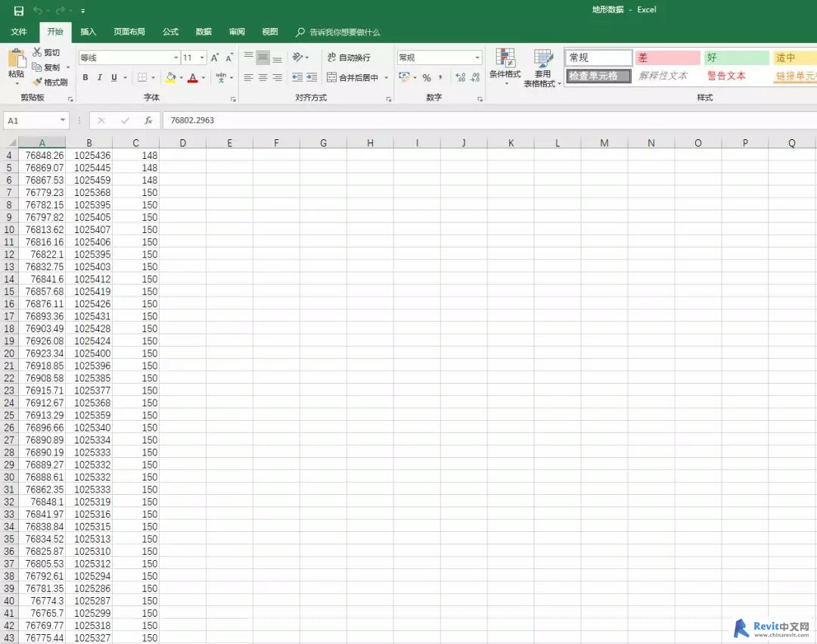Viewport: 817px width, 644px height.
Task: Click the increase decimal places icon
Action: tap(461, 77)
